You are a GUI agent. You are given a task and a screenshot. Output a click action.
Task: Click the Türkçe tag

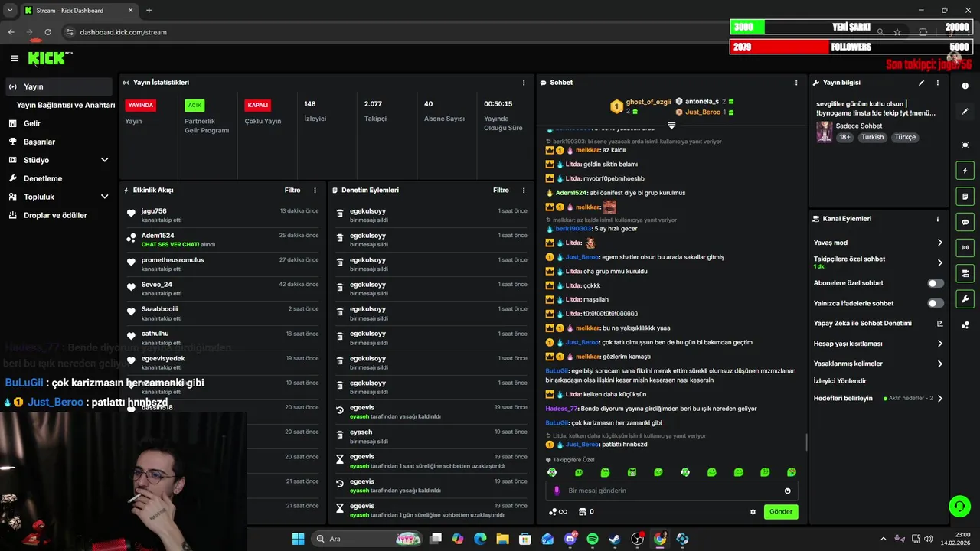[x=905, y=137]
